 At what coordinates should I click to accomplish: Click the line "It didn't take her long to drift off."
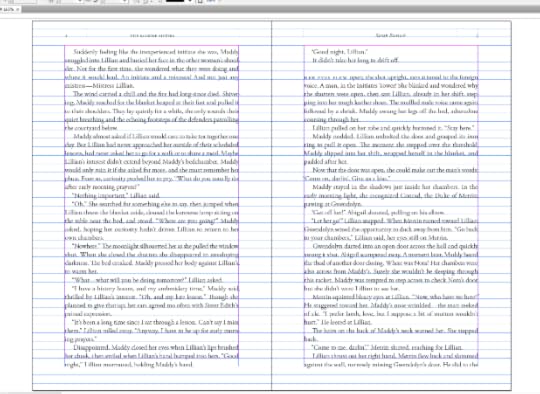355,60
